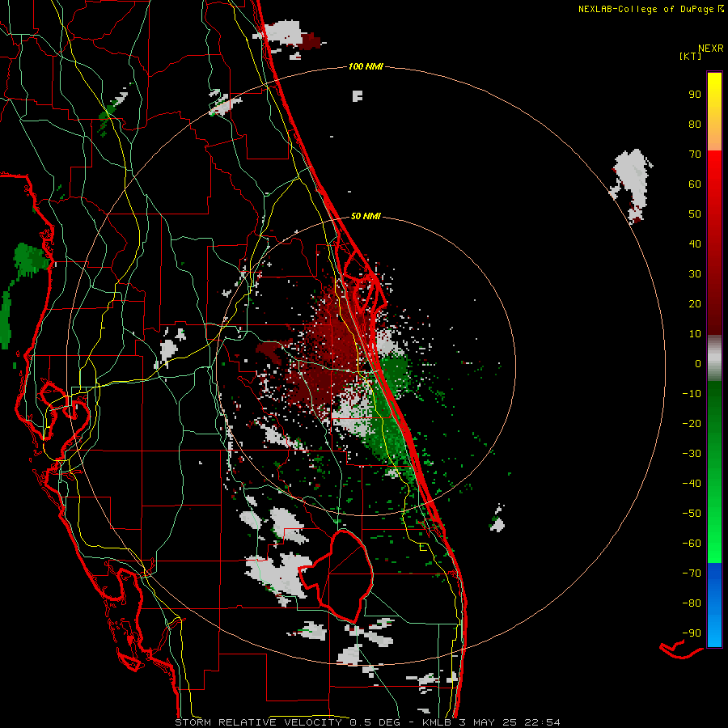728x728 pixels.
Task: Click the Storm Relative Velocity caption at bottom
Action: click(367, 722)
